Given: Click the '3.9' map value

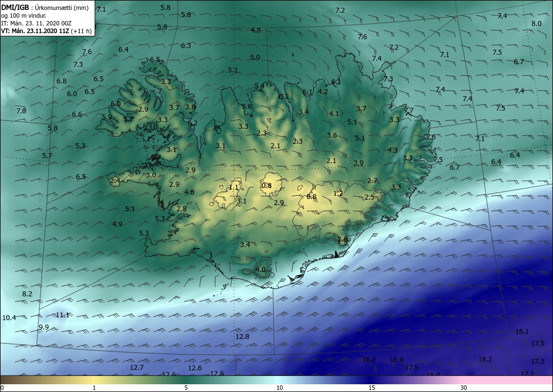Looking at the screenshot, I should (358, 163).
